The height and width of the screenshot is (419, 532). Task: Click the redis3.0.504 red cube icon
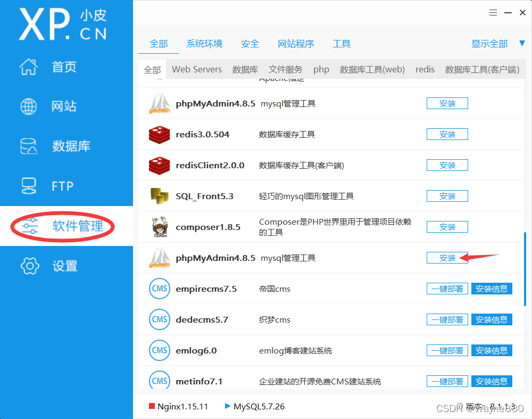[160, 135]
